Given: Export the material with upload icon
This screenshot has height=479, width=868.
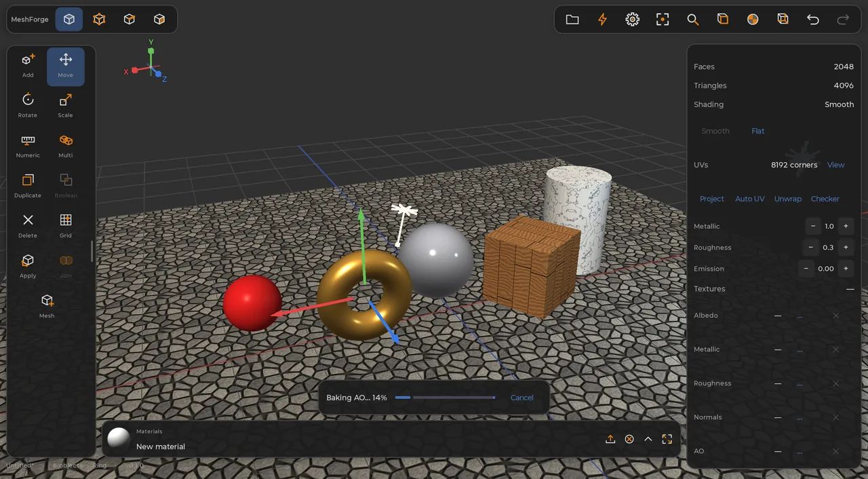Looking at the screenshot, I should tap(610, 439).
